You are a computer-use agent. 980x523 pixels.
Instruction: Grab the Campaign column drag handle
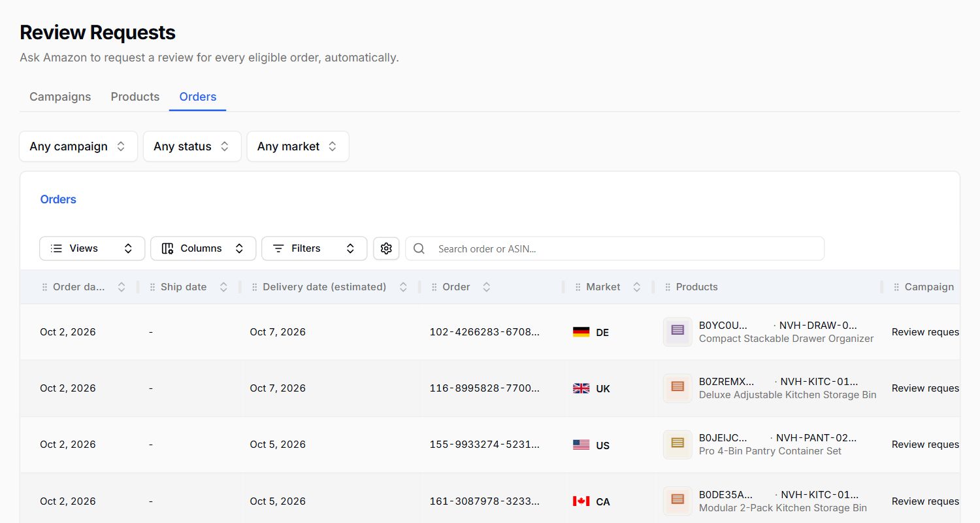[896, 287]
